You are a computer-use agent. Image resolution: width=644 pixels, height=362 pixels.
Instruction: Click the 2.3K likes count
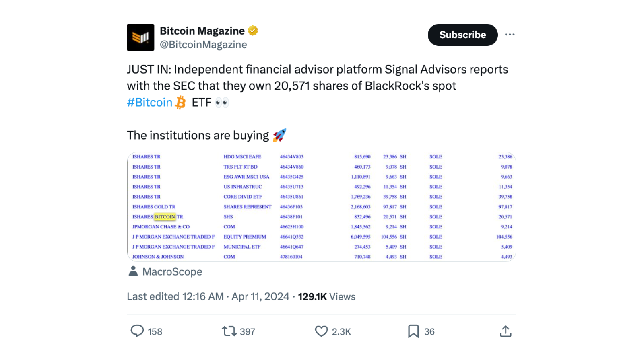[x=341, y=331]
